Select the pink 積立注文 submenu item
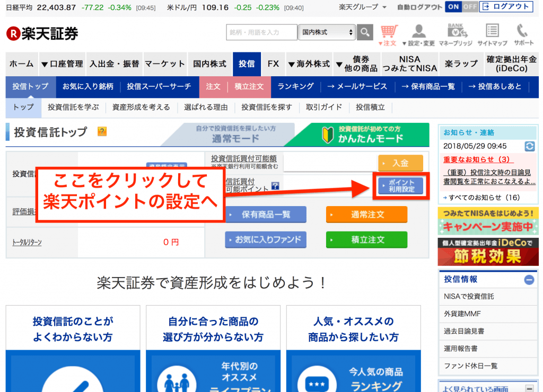543x392 pixels. [249, 86]
